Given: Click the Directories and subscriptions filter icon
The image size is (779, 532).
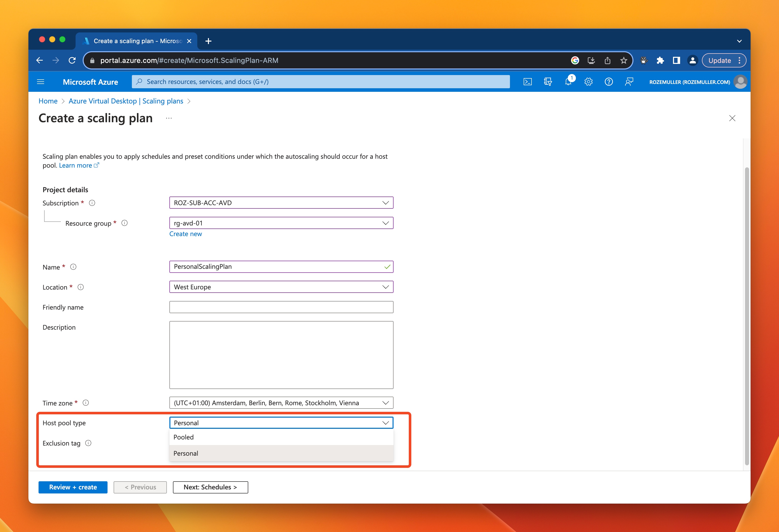Looking at the screenshot, I should [548, 82].
